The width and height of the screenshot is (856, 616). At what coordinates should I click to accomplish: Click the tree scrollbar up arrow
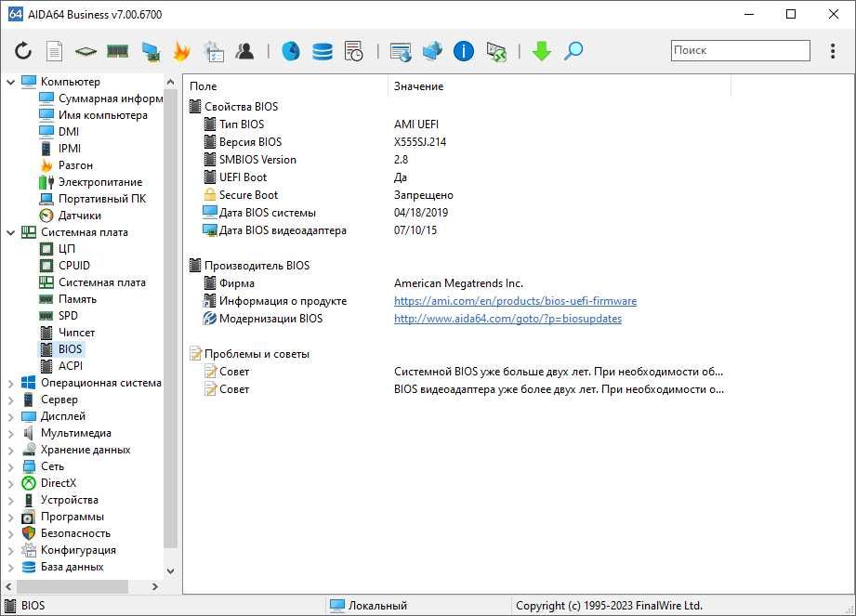coord(170,82)
